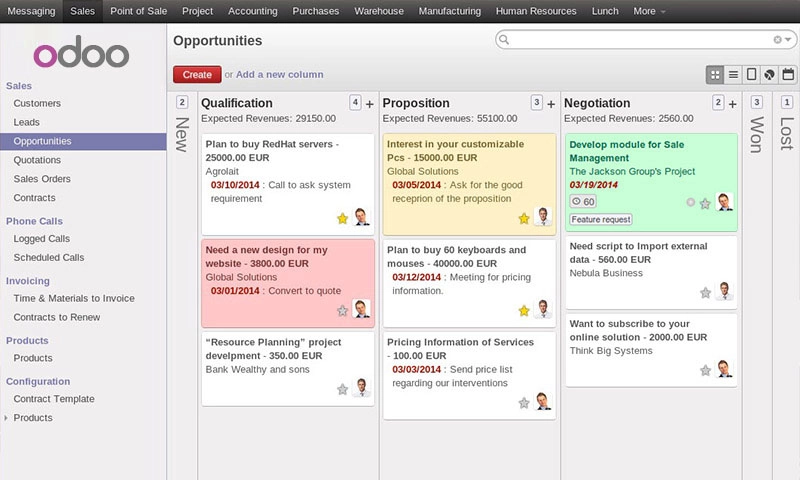Expand the More menu in top bar
800x480 pixels.
coord(650,11)
